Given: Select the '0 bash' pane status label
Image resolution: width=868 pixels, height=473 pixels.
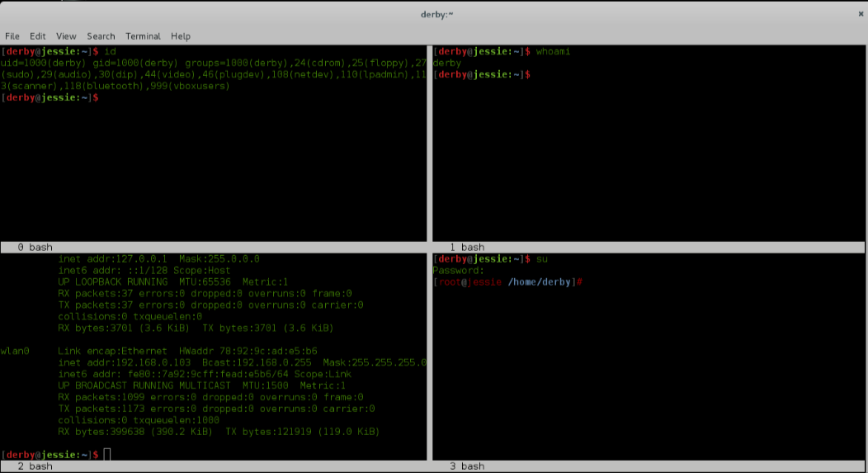Looking at the screenshot, I should 35,247.
